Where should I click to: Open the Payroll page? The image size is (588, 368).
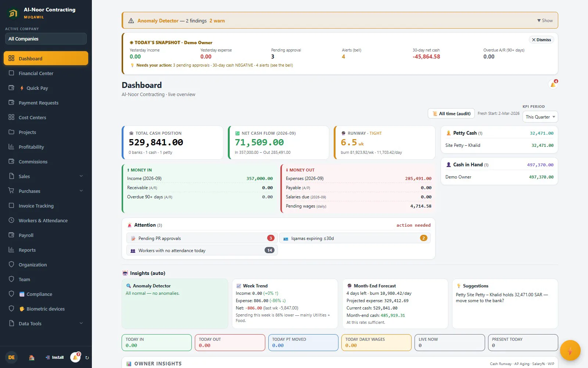(x=46, y=235)
